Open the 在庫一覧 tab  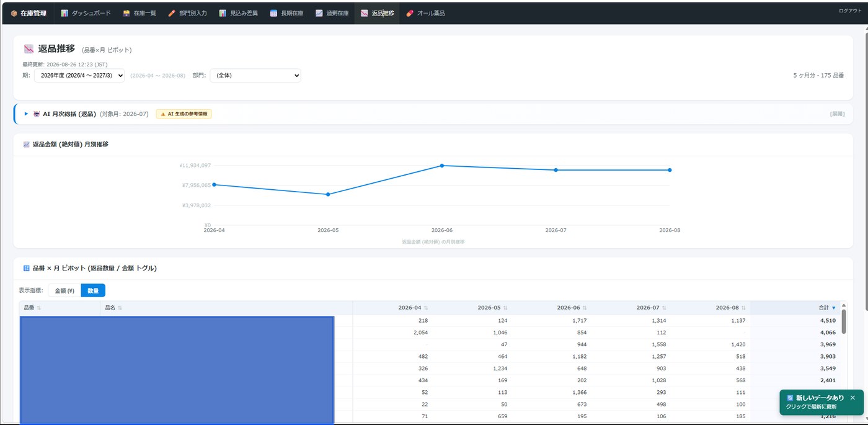(x=139, y=13)
